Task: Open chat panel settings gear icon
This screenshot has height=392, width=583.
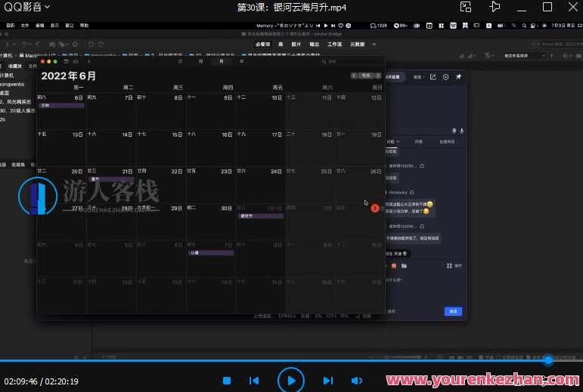Action: tap(445, 77)
